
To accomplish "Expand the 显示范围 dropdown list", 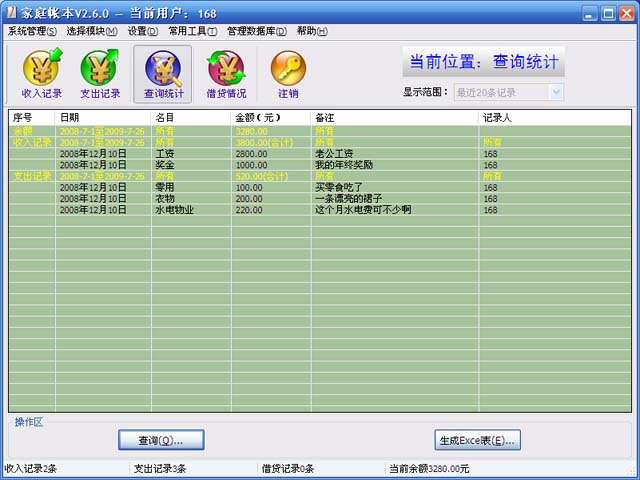I will click(x=556, y=92).
